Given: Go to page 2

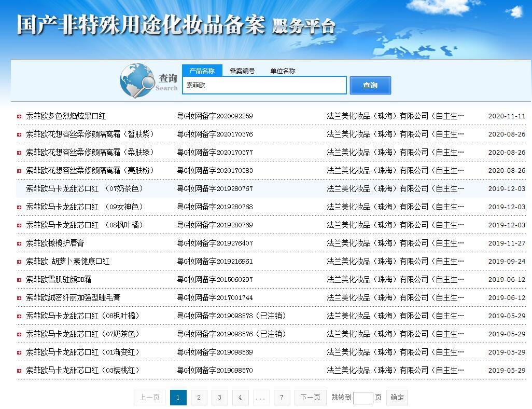Looking at the screenshot, I should [199, 398].
